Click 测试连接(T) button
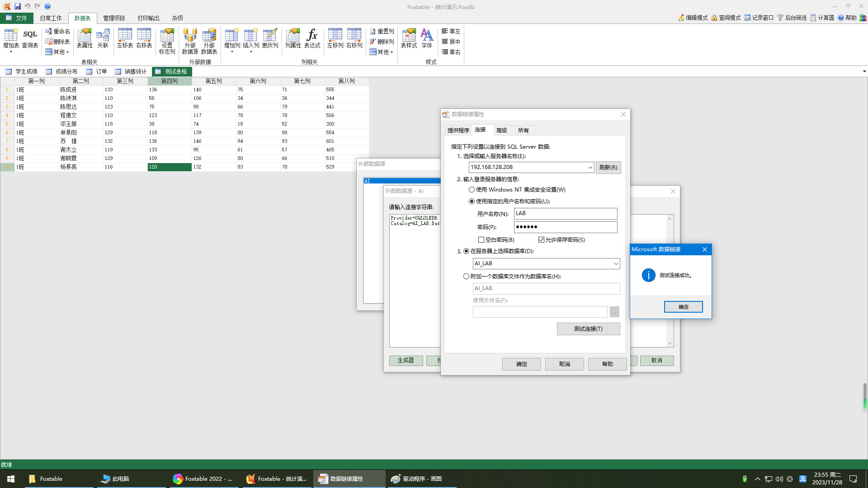 pos(588,329)
